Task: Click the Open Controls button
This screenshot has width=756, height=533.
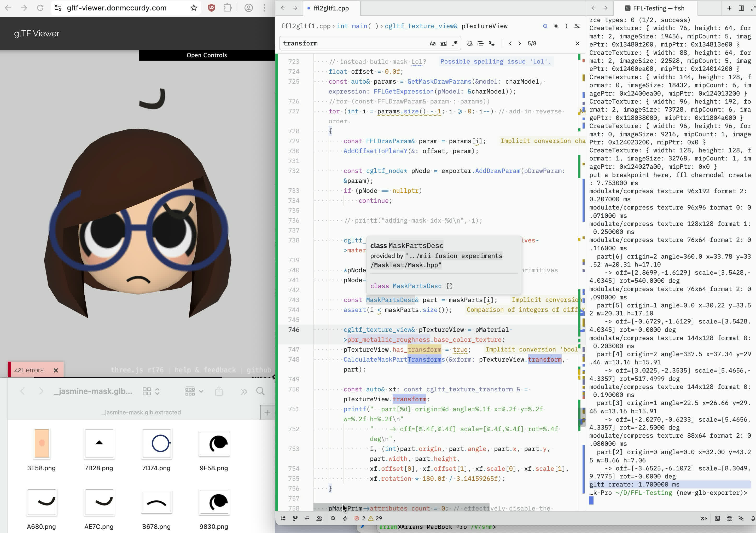Action: [206, 55]
